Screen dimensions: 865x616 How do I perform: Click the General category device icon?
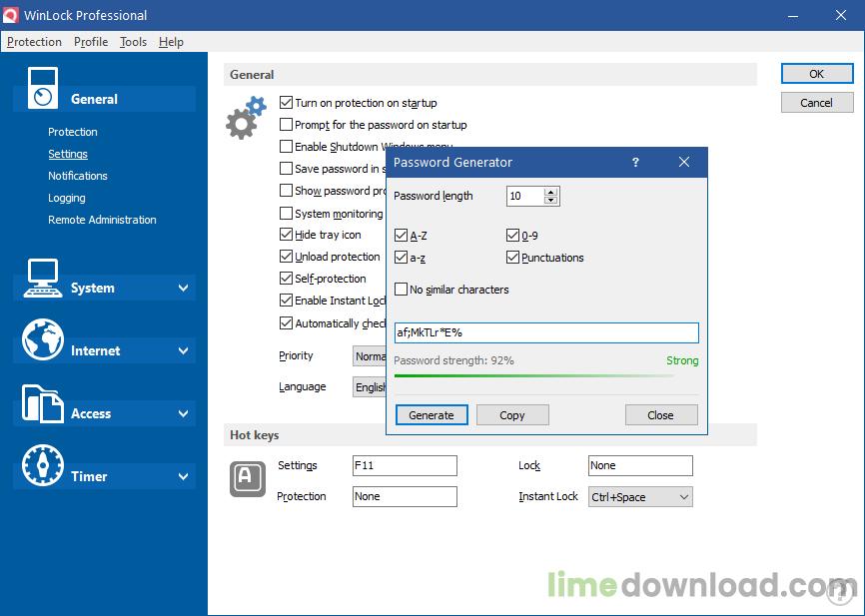[x=43, y=88]
